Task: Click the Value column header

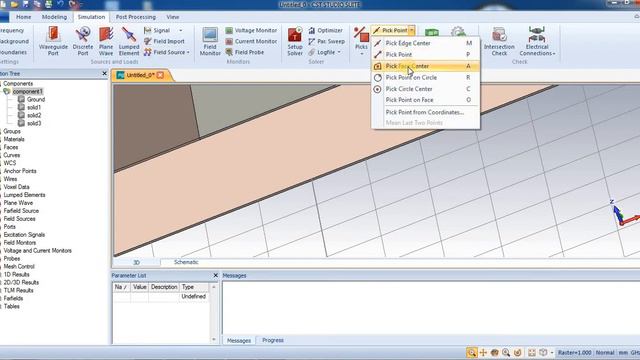Action: [x=140, y=287]
